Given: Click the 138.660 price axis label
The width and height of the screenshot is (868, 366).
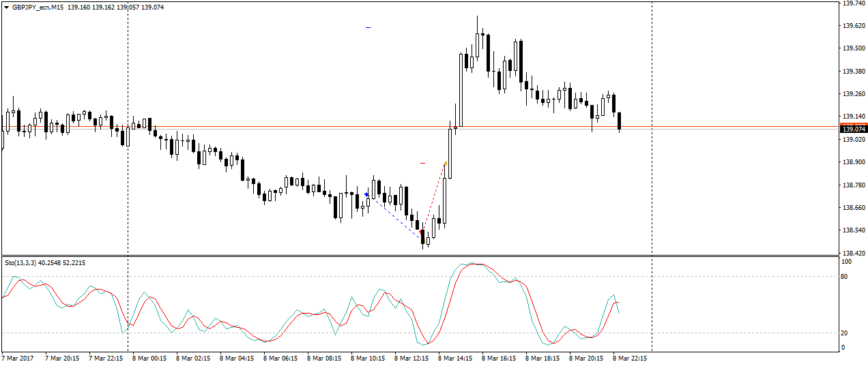Looking at the screenshot, I should tap(854, 208).
